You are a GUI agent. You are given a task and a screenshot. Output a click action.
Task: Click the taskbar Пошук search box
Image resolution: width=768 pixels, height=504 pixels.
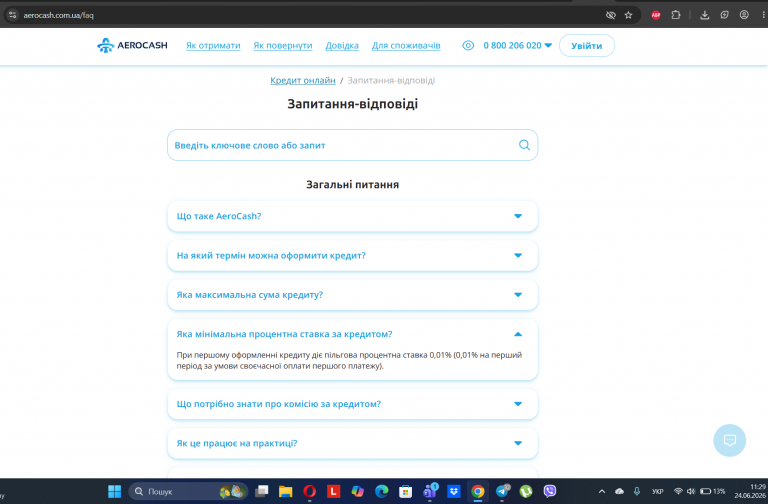[189, 491]
